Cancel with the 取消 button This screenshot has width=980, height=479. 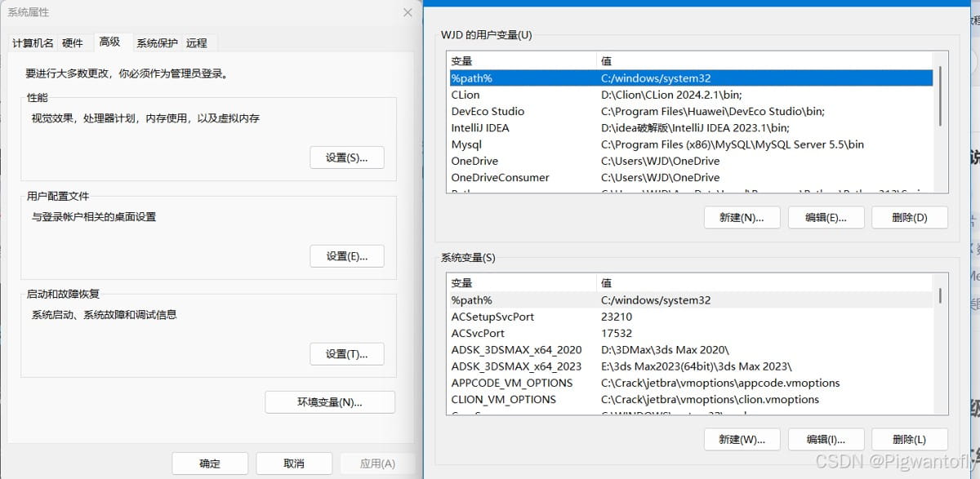click(294, 463)
